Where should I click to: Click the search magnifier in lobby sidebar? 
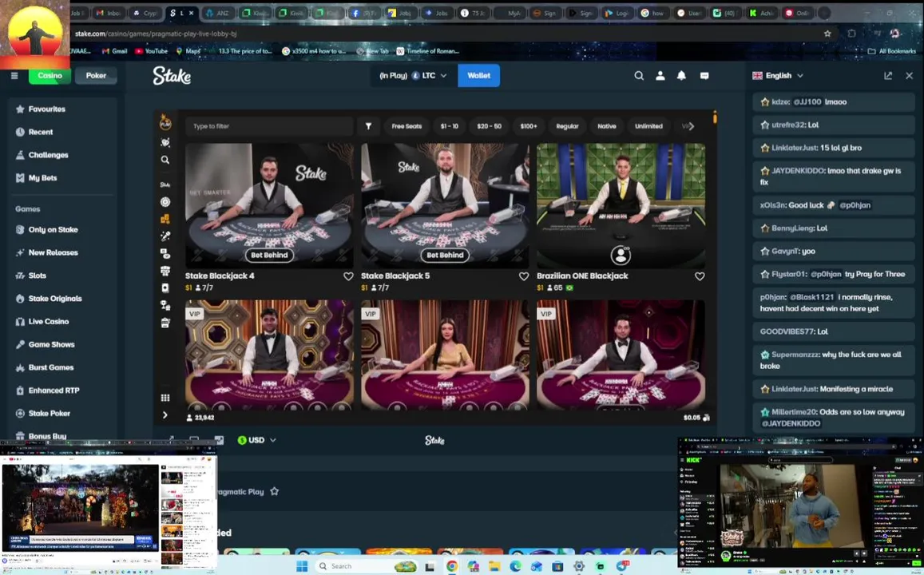(165, 160)
